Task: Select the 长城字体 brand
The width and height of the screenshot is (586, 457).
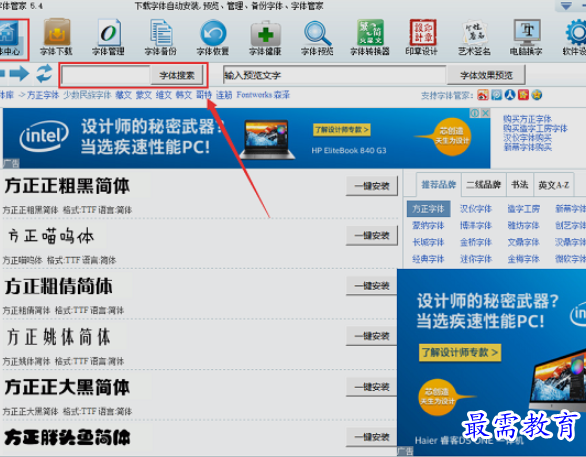Action: point(428,242)
